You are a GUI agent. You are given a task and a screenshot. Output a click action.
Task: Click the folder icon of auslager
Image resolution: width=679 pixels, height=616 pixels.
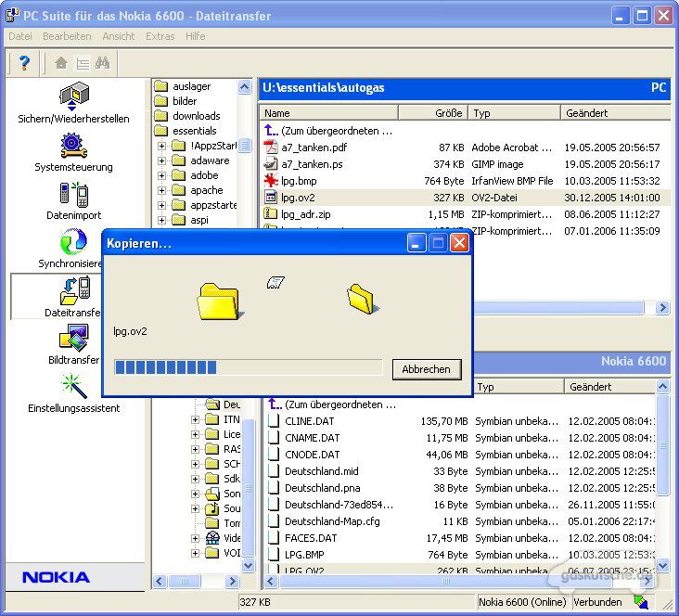pyautogui.click(x=161, y=86)
